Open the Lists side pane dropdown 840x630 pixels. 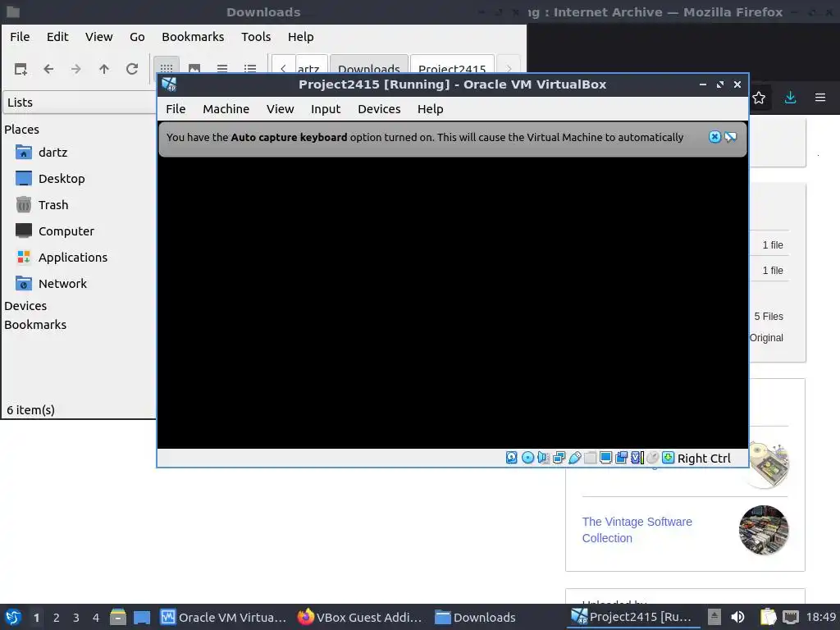tap(80, 103)
